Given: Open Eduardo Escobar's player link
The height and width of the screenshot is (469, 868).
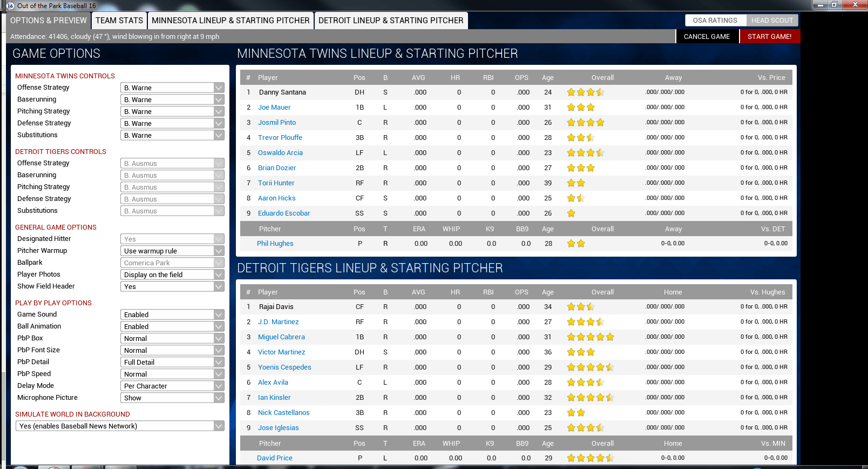Looking at the screenshot, I should click(284, 213).
